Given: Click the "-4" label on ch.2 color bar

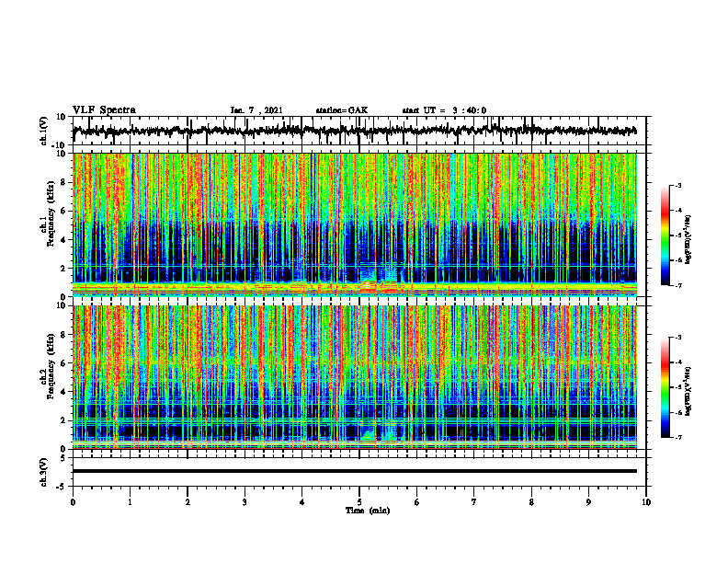Looking at the screenshot, I should pyautogui.click(x=678, y=362).
